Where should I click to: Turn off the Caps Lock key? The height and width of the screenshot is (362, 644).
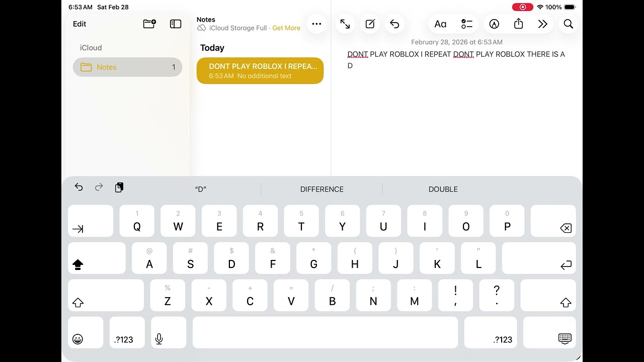pos(97,258)
